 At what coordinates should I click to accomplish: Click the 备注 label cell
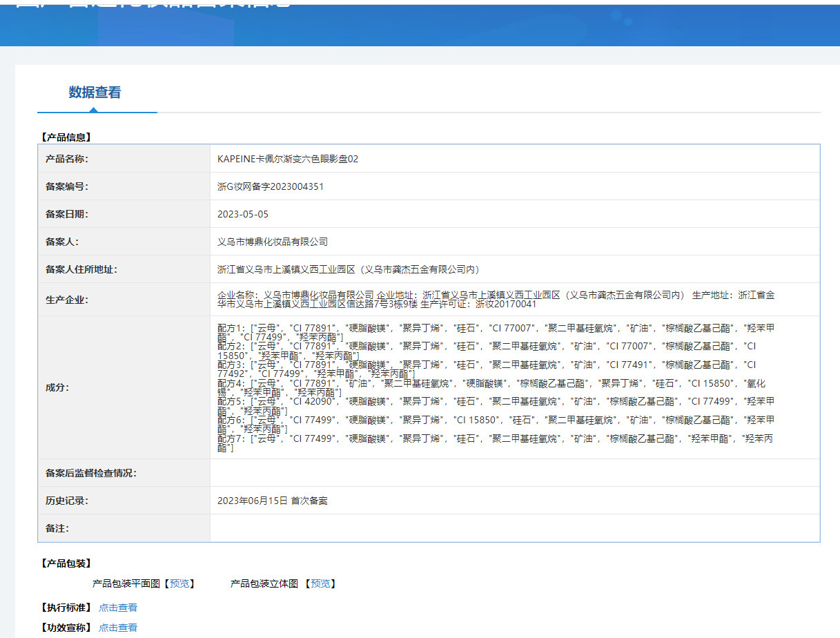click(124, 528)
